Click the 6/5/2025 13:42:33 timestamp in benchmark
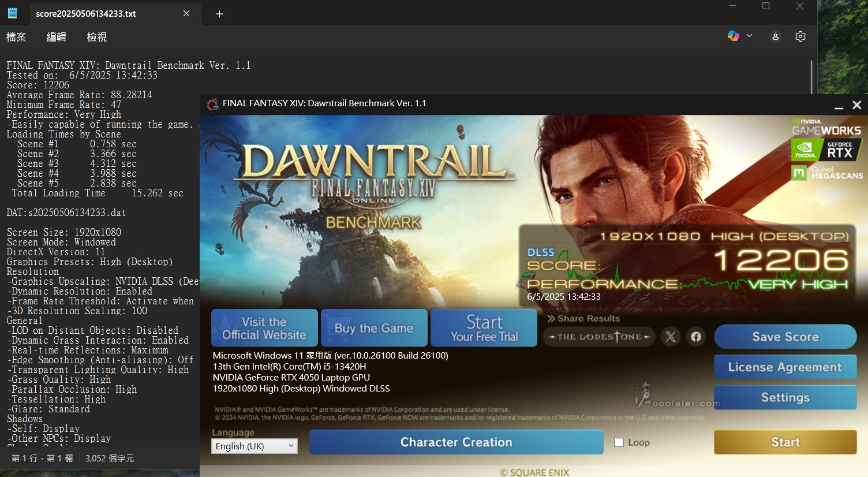 coord(564,297)
